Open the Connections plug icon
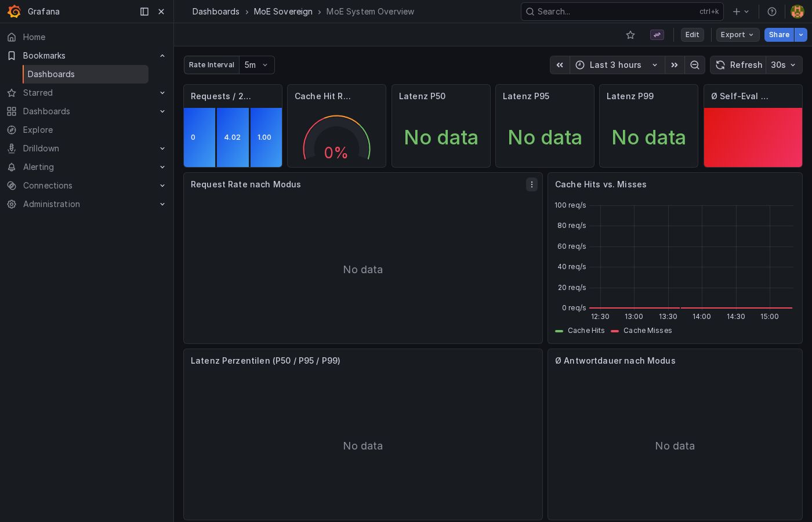The image size is (812, 522). (11, 186)
